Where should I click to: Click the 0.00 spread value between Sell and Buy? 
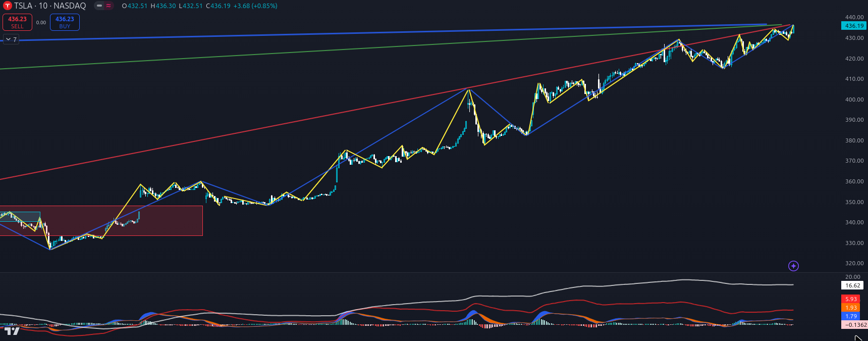click(x=41, y=23)
